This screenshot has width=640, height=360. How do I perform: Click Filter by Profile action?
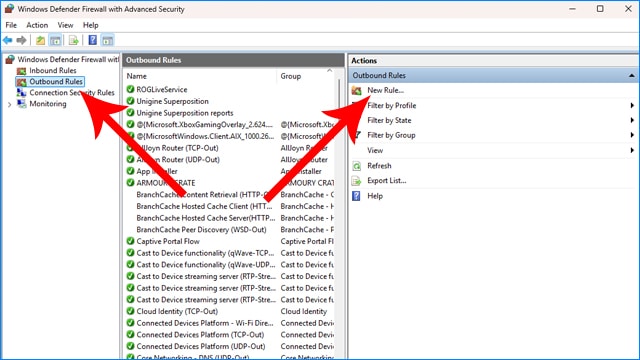(392, 105)
